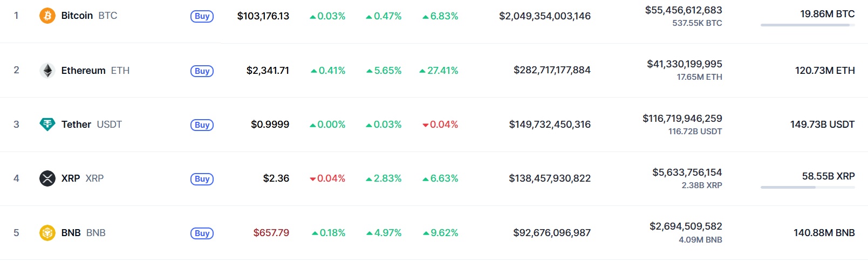Select the Buy button beside Tether USDT
868x269 pixels.
coord(202,125)
